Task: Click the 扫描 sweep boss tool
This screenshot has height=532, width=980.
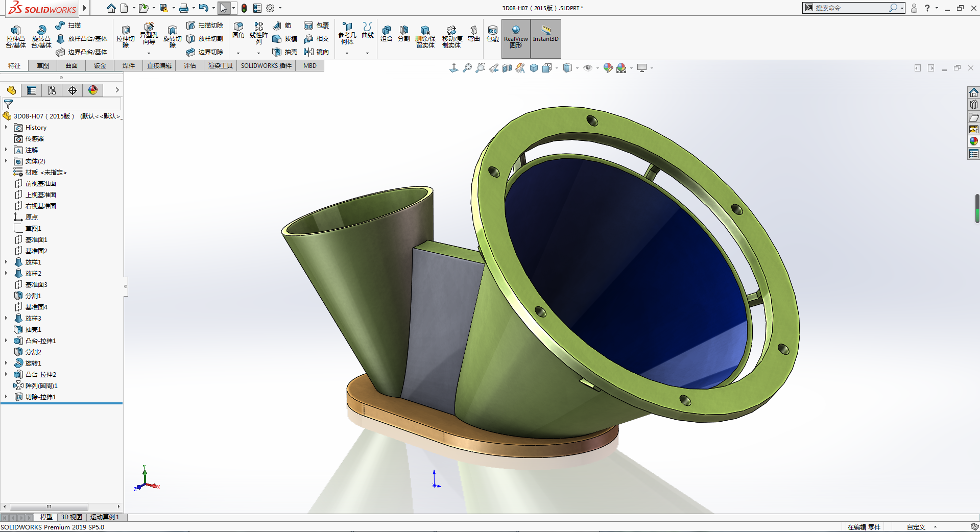Action: tap(68, 25)
